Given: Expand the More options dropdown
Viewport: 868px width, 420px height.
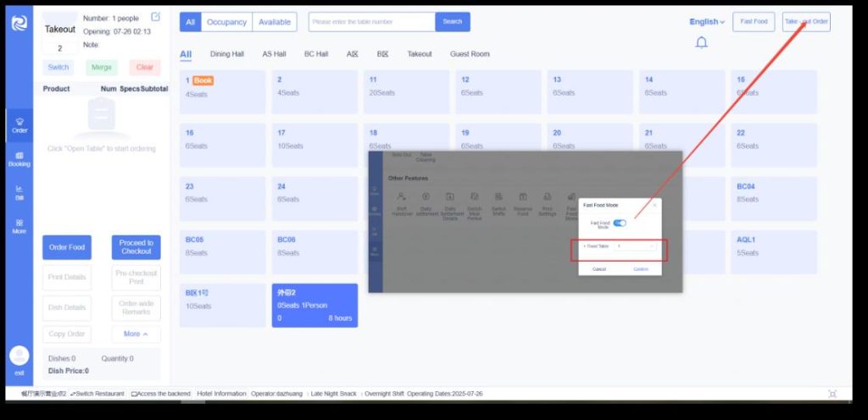Looking at the screenshot, I should (x=136, y=334).
